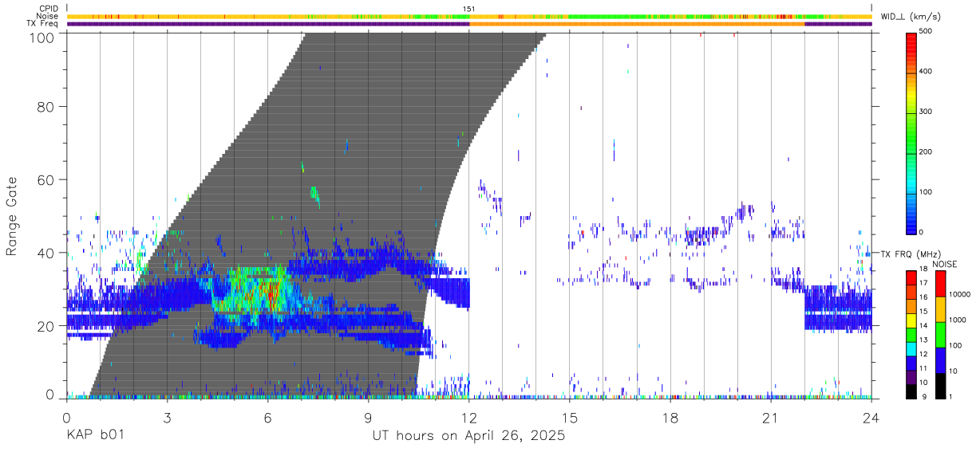This screenshot has height=452, width=980.
Task: Click the spectral width gradient colorbar
Action: pyautogui.click(x=911, y=132)
